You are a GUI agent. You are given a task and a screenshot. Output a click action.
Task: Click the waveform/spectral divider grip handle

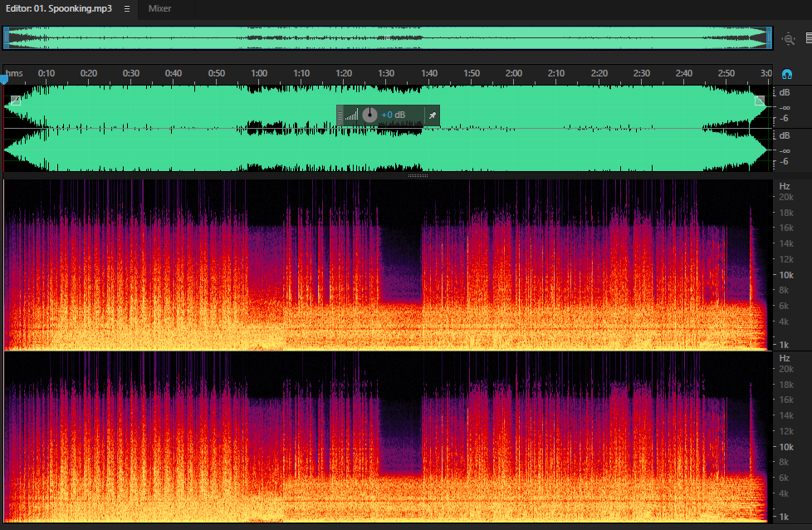pyautogui.click(x=418, y=175)
